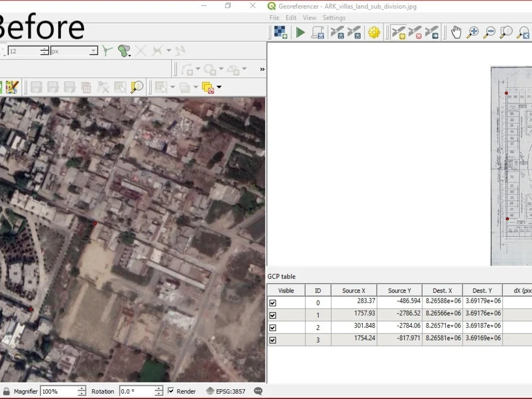532x399 pixels.
Task: Uncheck Visible checkbox for GCP ID 1
Action: (273, 315)
